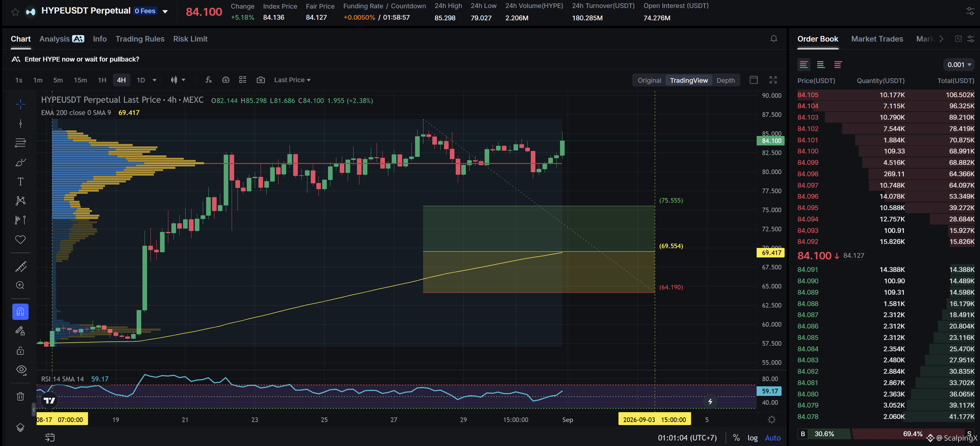Take chart screenshot with camera icon
This screenshot has height=446, width=980.
coord(261,80)
